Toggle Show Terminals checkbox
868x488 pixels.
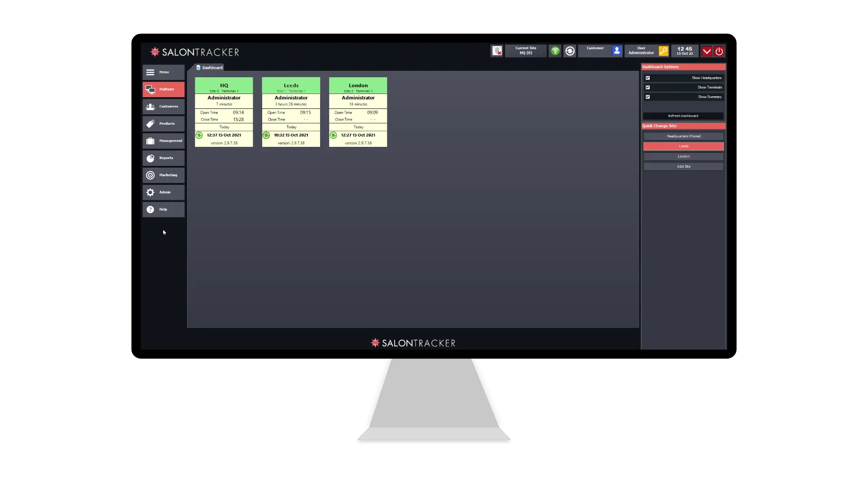coord(647,87)
